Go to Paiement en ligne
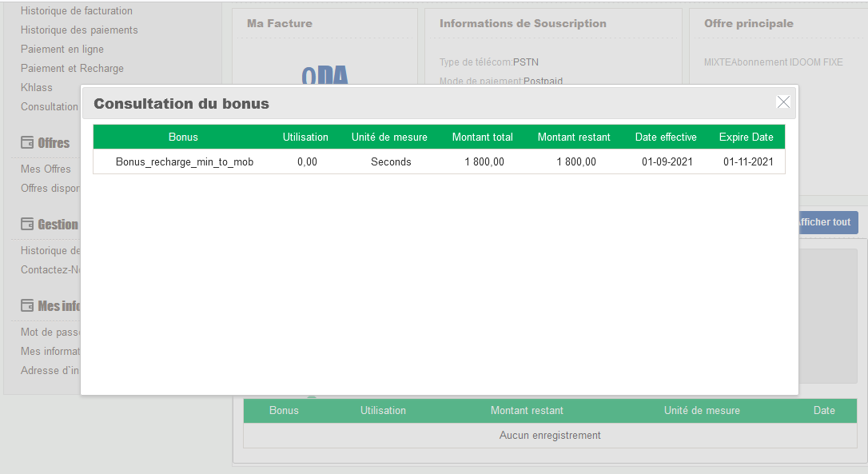This screenshot has width=868, height=474. pyautogui.click(x=62, y=50)
